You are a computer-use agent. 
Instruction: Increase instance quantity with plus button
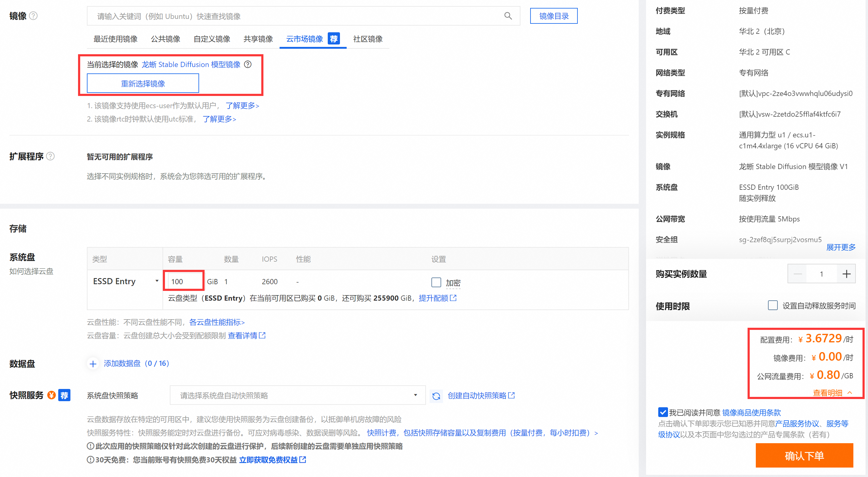click(x=846, y=274)
